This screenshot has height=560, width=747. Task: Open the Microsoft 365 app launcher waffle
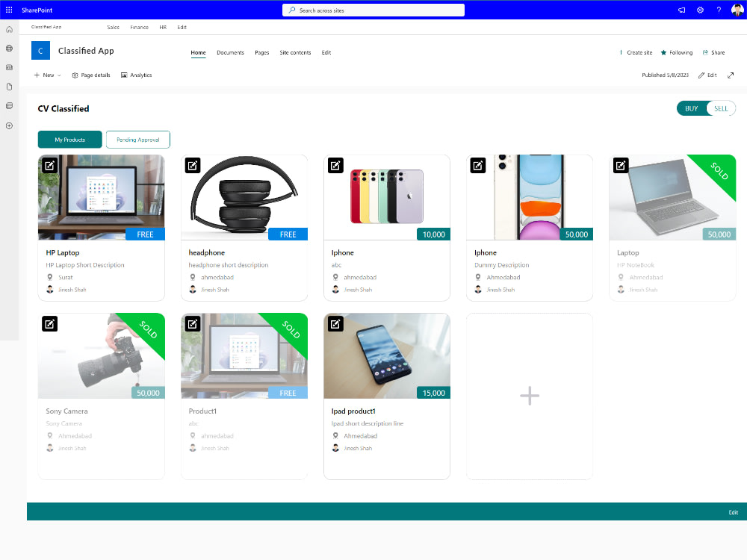click(8, 9)
